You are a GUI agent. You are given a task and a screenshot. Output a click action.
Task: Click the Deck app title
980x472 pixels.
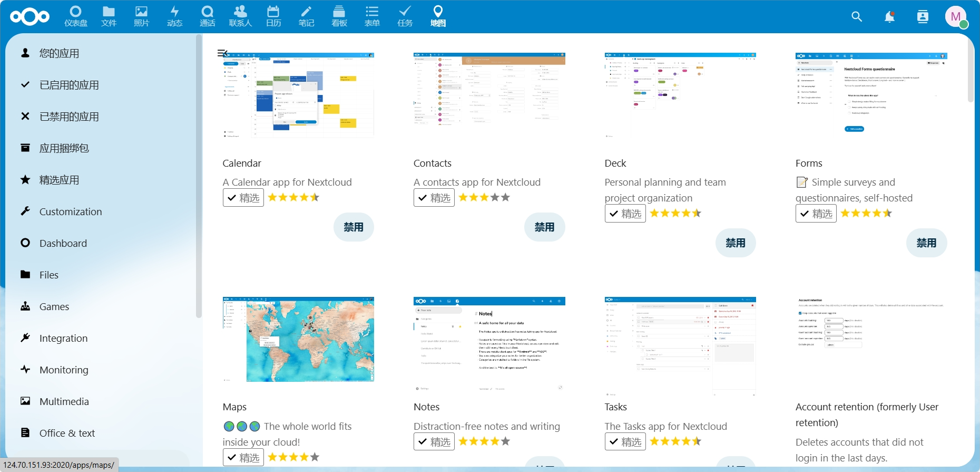(615, 163)
